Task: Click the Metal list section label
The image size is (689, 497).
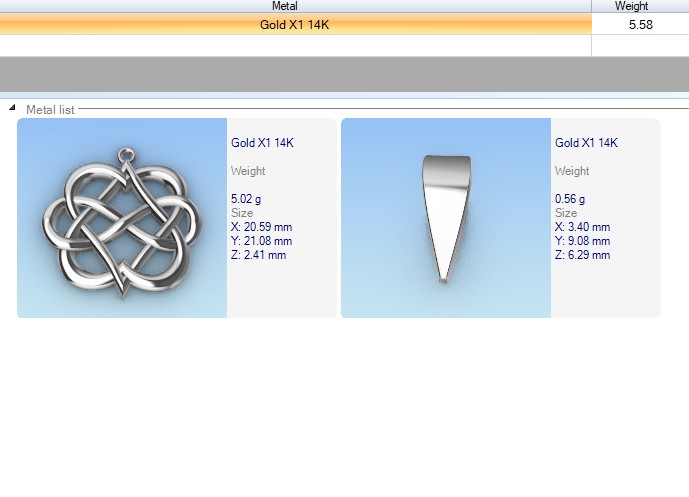Action: 50,109
